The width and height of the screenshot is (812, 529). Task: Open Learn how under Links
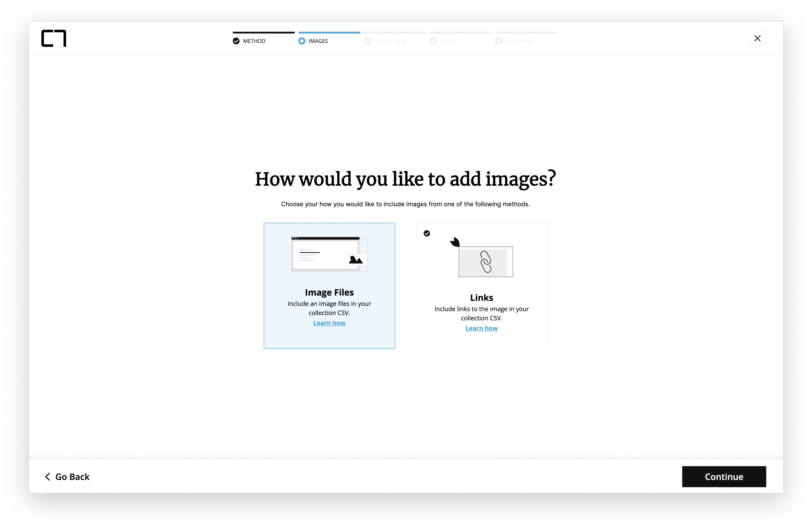(481, 328)
